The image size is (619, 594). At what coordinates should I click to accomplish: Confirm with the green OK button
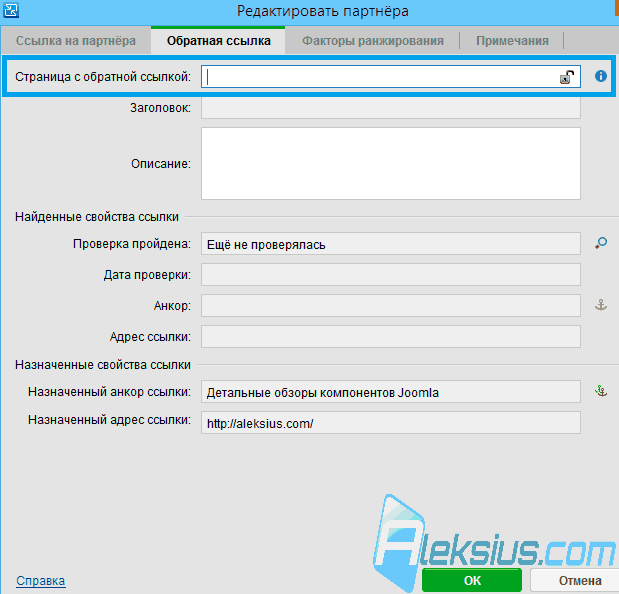[472, 580]
